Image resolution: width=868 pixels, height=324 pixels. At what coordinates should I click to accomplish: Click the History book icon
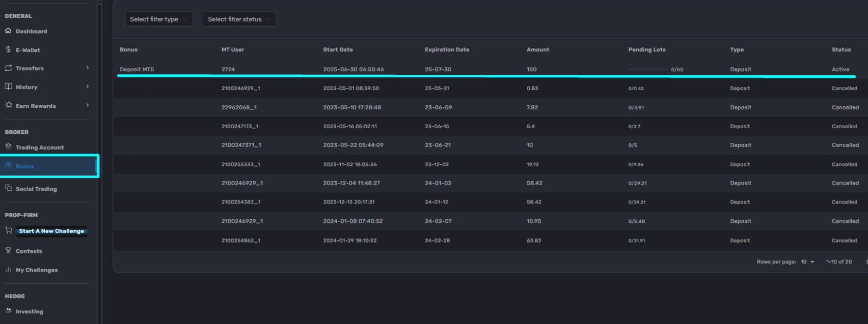(8, 86)
